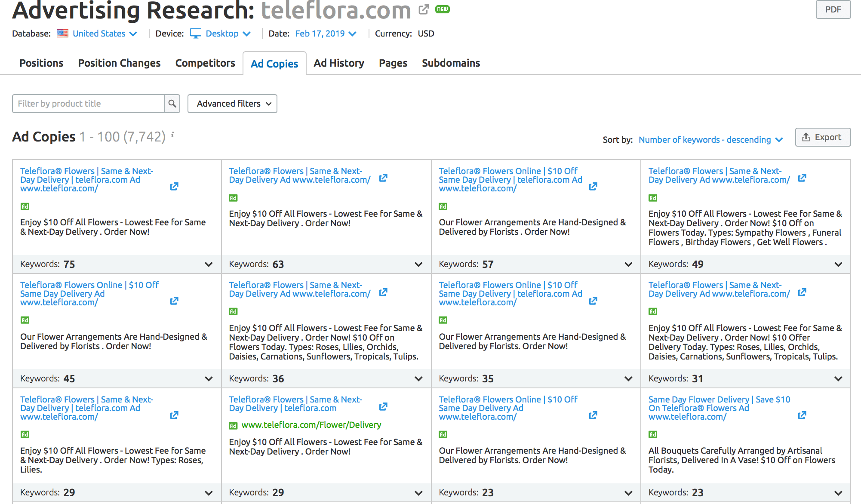Click the PDF button

(833, 9)
